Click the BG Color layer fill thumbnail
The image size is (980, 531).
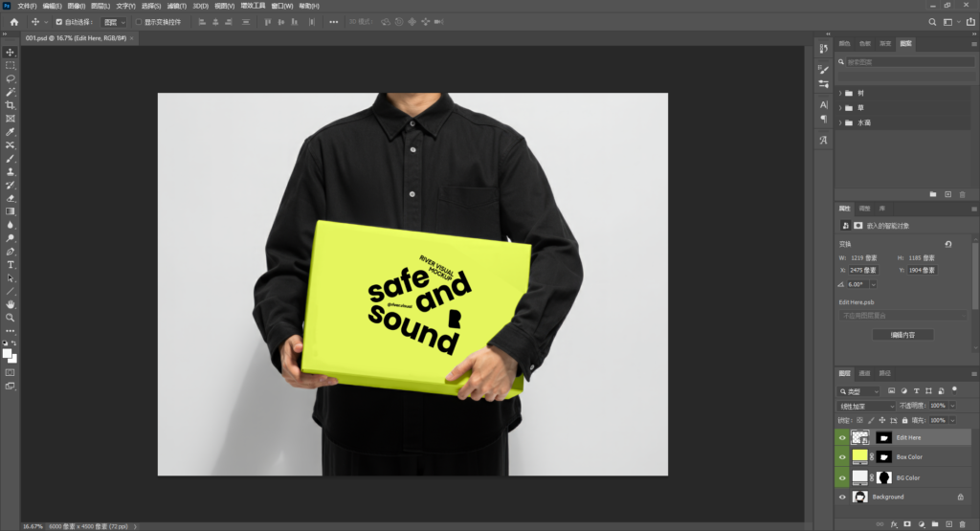click(860, 476)
